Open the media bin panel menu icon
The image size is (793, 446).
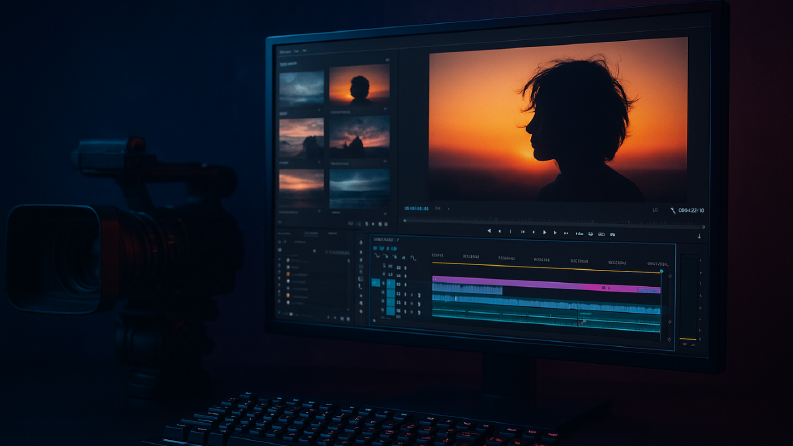387,60
